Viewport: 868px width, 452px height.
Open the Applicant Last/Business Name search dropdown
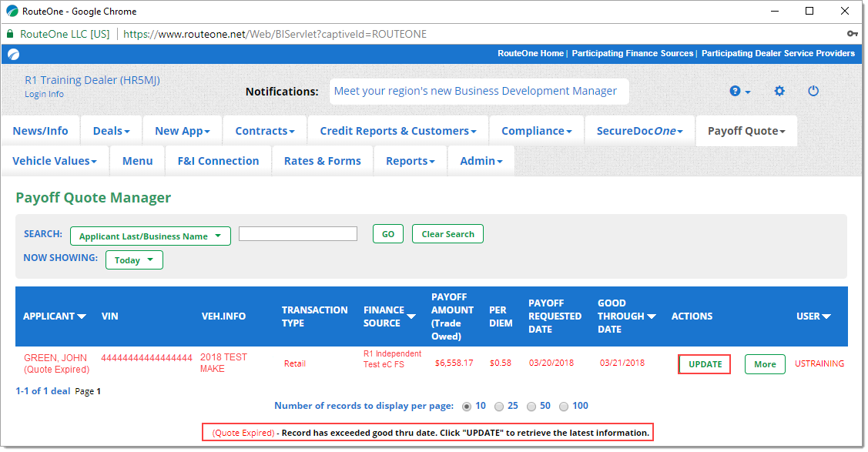pos(151,236)
